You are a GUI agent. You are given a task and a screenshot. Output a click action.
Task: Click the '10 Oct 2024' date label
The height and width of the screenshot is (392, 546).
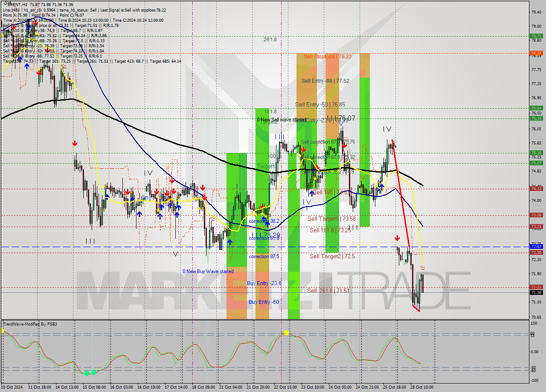point(12,387)
